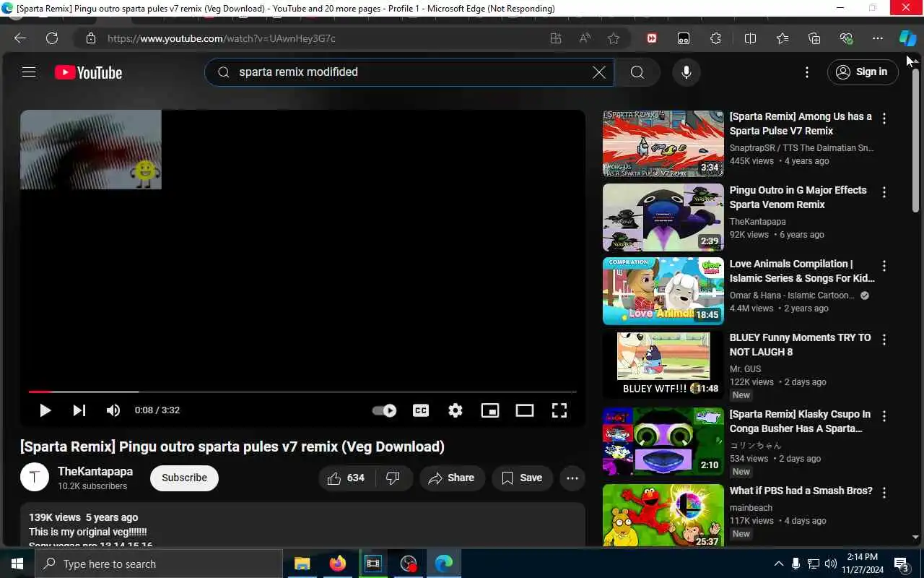Toggle Edge split screen

point(750,38)
